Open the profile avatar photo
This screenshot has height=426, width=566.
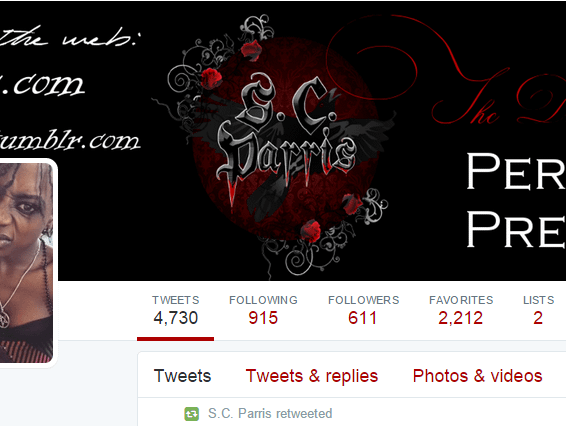tap(26, 263)
